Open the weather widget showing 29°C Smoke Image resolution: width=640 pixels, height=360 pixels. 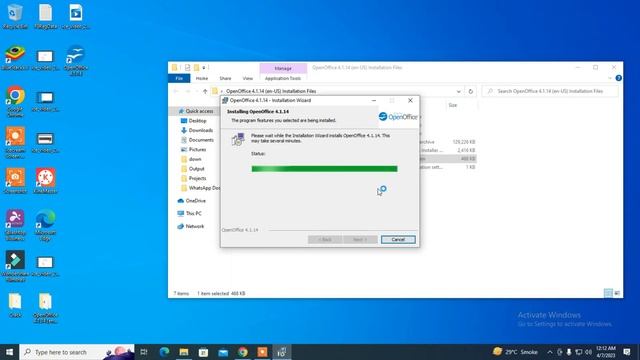pyautogui.click(x=515, y=352)
